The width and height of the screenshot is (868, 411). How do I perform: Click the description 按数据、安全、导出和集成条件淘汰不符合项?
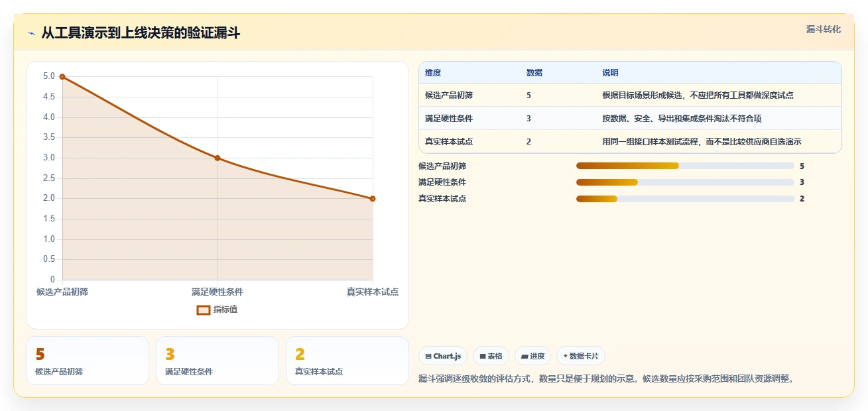682,119
